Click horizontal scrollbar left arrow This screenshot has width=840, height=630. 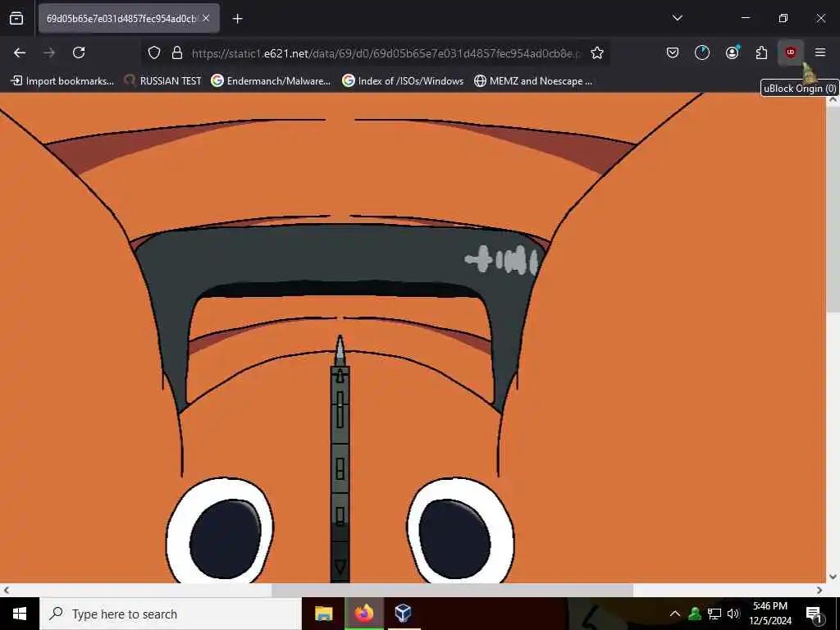pos(6,590)
